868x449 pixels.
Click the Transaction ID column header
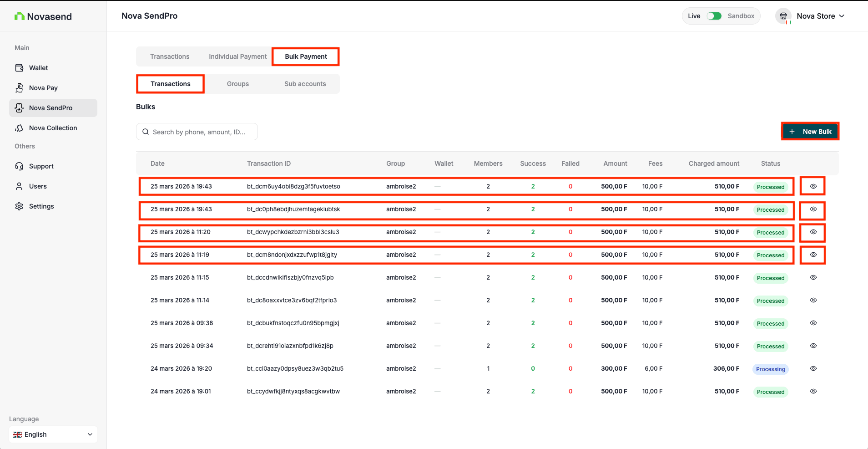(269, 163)
